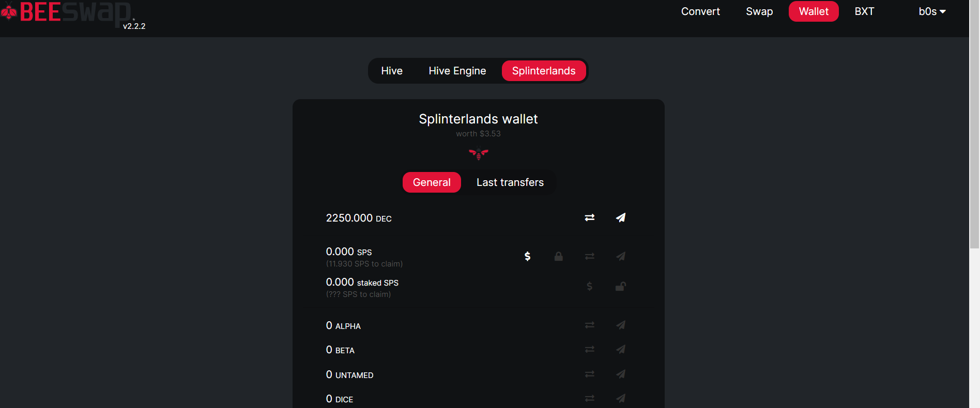Click the 0 BETA balance
The image size is (980, 408).
pyautogui.click(x=340, y=350)
